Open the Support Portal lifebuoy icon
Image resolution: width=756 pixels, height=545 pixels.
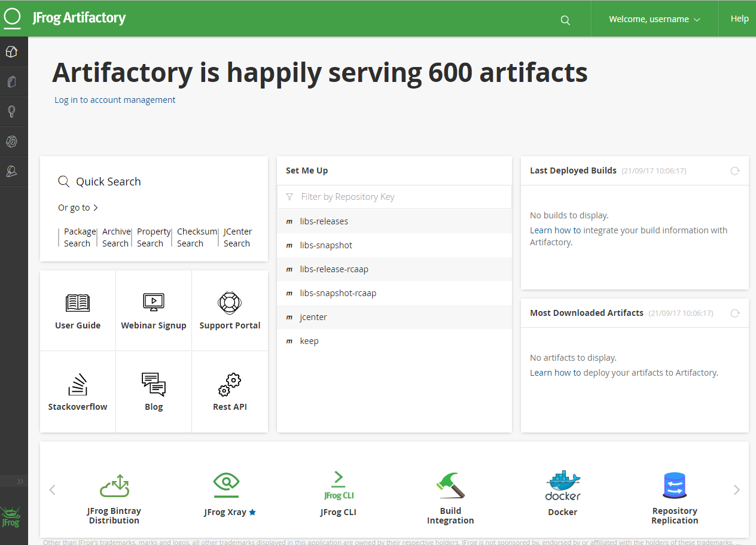230,303
